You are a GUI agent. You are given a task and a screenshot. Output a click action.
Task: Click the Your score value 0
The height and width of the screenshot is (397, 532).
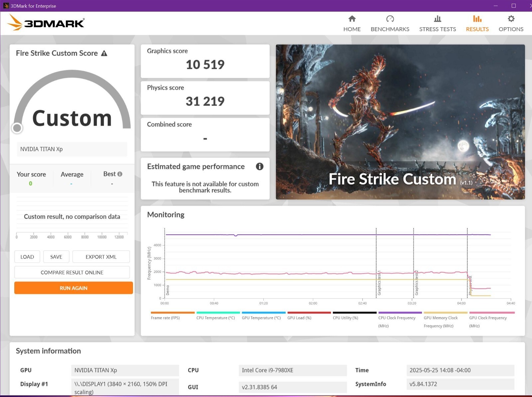[x=31, y=183]
